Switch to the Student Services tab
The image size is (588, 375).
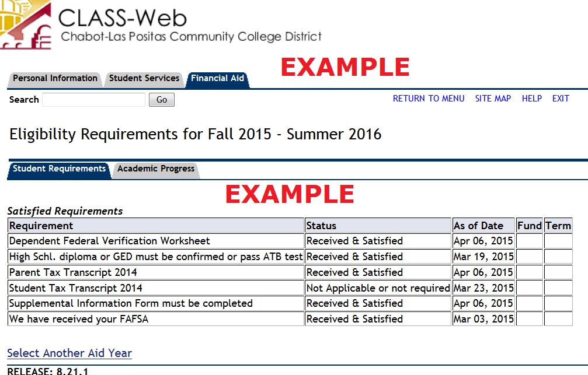pyautogui.click(x=144, y=78)
